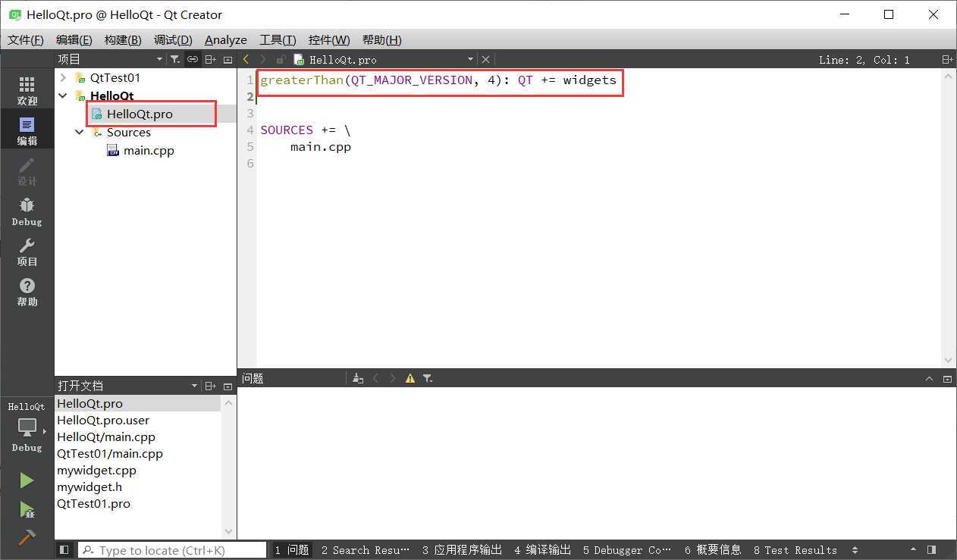Click the Line: 2, Col: 1 indicator
Viewport: 957px width, 560px height.
tap(864, 59)
